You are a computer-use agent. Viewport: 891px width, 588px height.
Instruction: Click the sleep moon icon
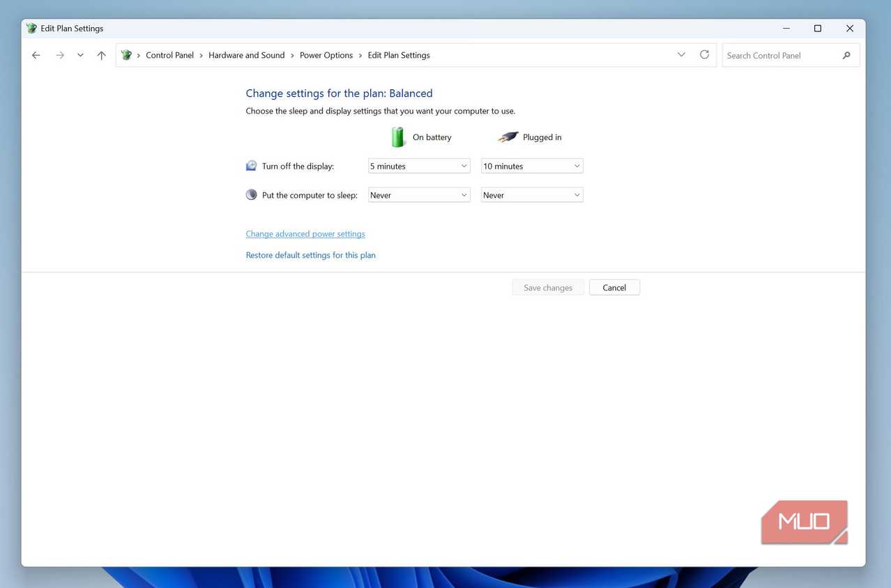[x=252, y=195]
